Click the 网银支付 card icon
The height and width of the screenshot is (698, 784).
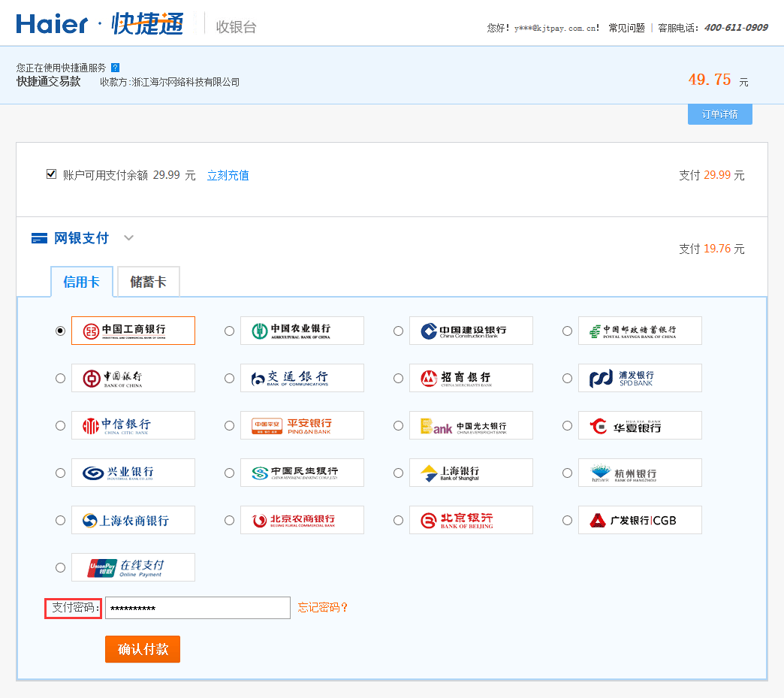(39, 238)
